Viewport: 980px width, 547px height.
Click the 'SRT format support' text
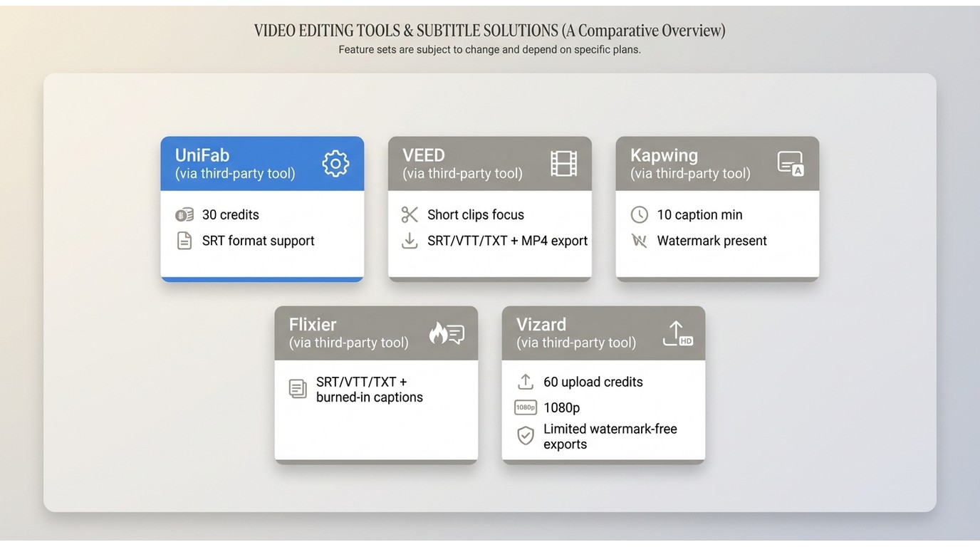[x=259, y=241]
